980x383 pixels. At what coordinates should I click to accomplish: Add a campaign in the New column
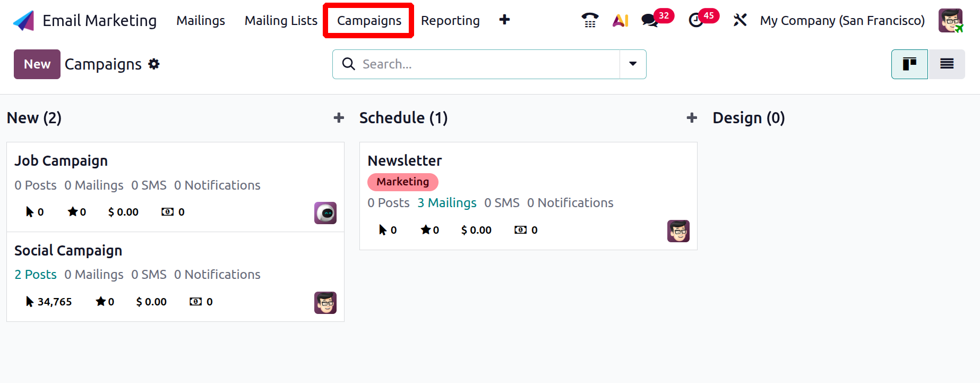point(339,118)
